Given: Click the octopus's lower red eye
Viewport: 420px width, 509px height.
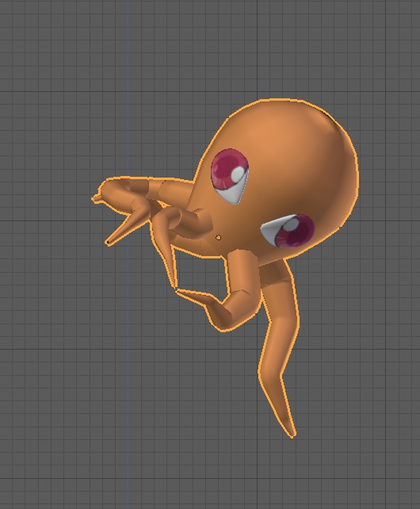Looking at the screenshot, I should (288, 230).
